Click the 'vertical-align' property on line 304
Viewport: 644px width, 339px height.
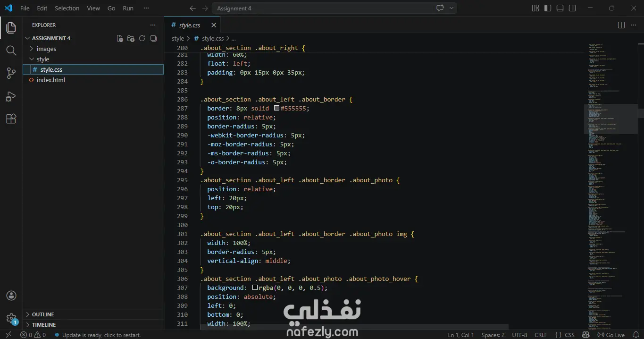233,261
